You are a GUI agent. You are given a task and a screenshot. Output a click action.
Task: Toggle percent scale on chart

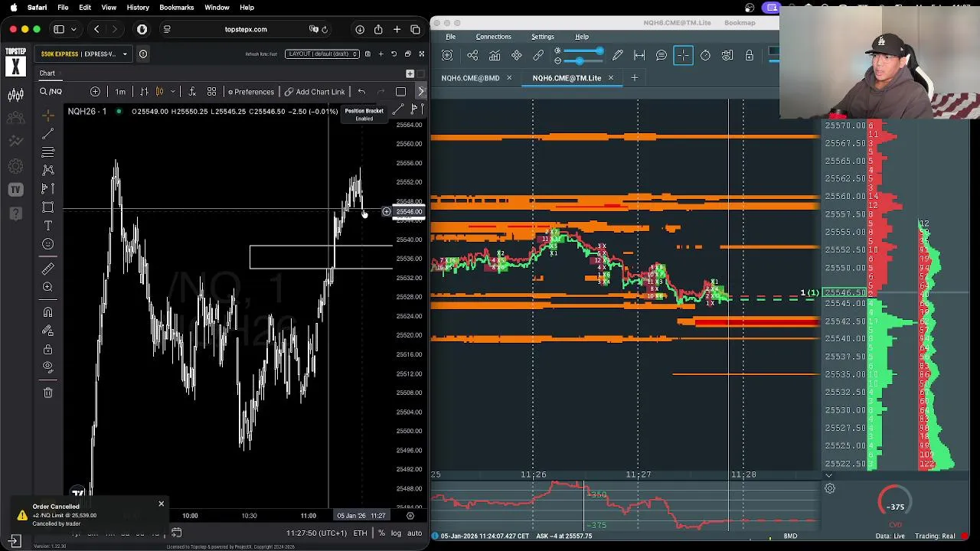coord(381,533)
